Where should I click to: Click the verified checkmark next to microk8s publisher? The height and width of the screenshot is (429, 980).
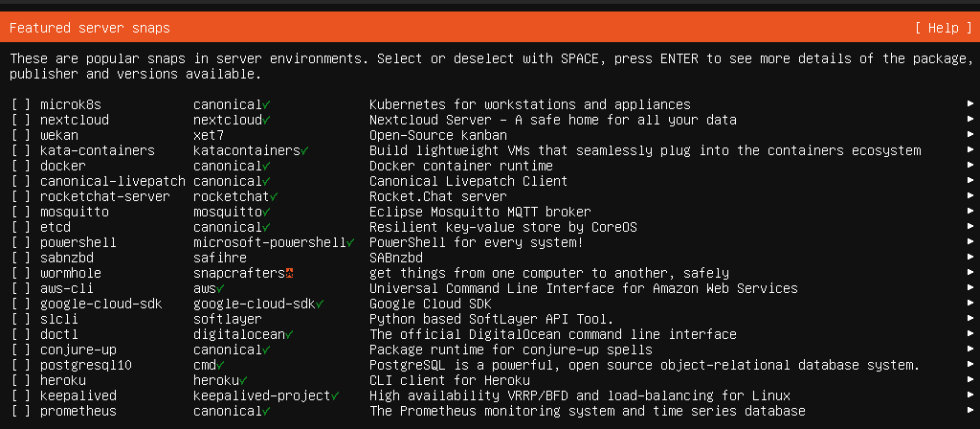coord(266,104)
